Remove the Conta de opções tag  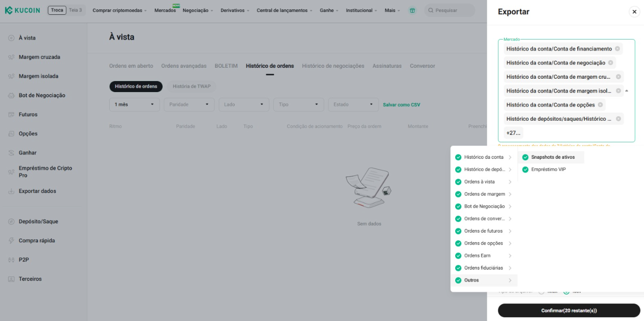point(600,104)
